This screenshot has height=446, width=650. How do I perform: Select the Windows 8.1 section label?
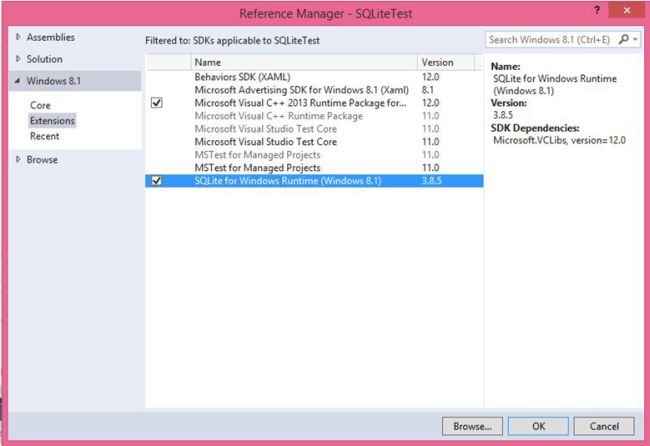53,81
